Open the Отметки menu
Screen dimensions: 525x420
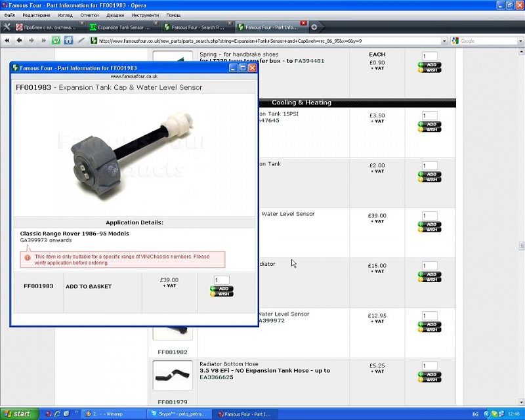click(x=89, y=15)
